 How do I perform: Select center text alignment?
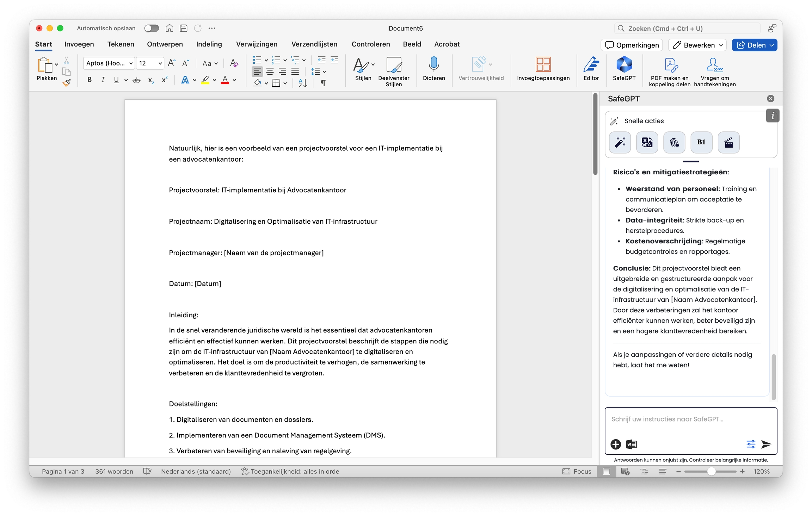point(270,72)
